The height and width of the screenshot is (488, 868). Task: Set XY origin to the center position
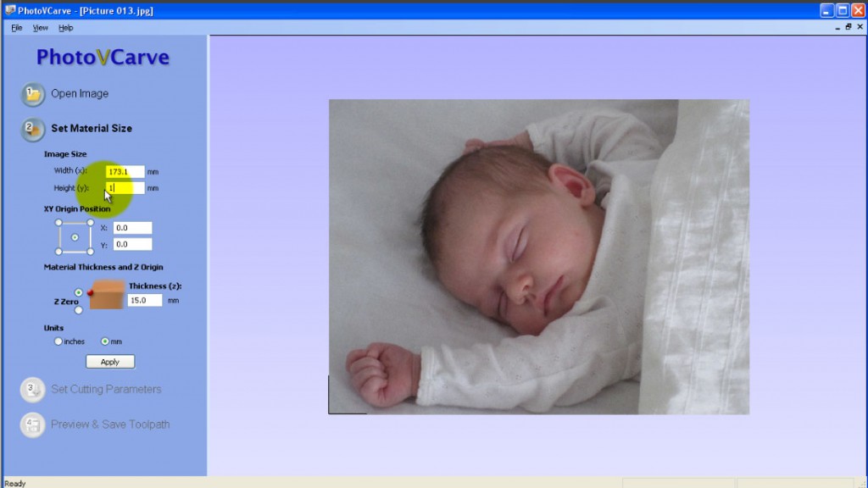coord(75,237)
